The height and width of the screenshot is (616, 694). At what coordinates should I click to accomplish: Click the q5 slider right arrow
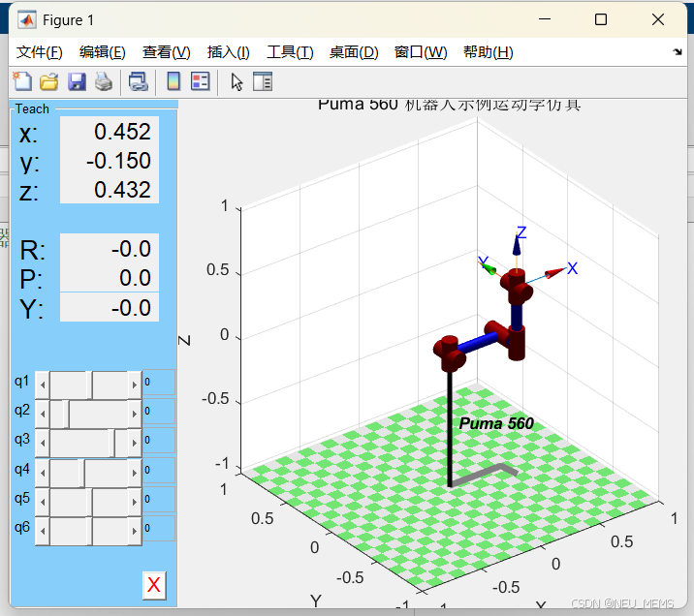tap(135, 502)
